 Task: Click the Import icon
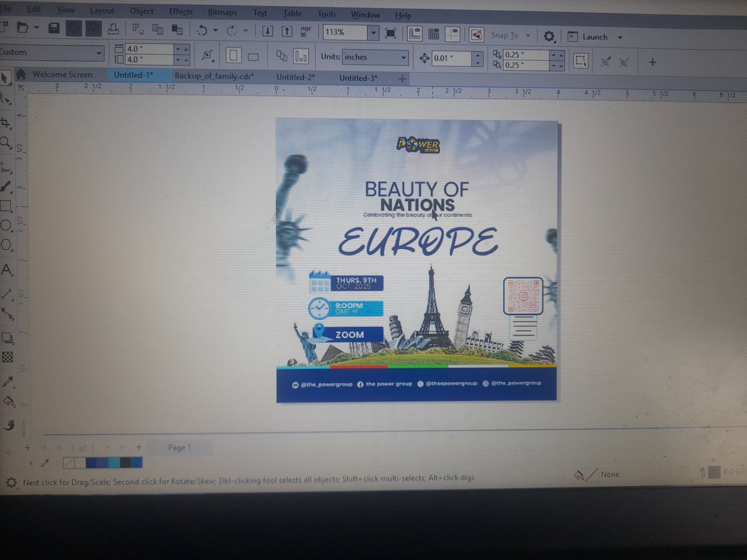[267, 31]
